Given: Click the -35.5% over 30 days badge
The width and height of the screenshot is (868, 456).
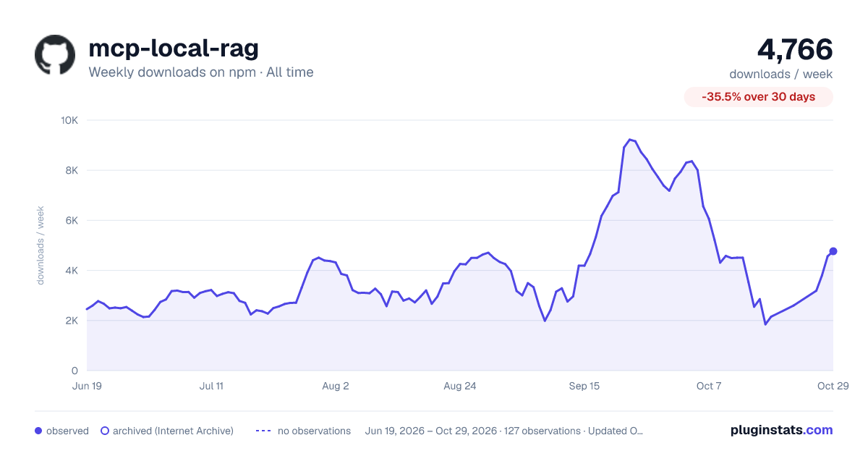Looking at the screenshot, I should pyautogui.click(x=759, y=97).
